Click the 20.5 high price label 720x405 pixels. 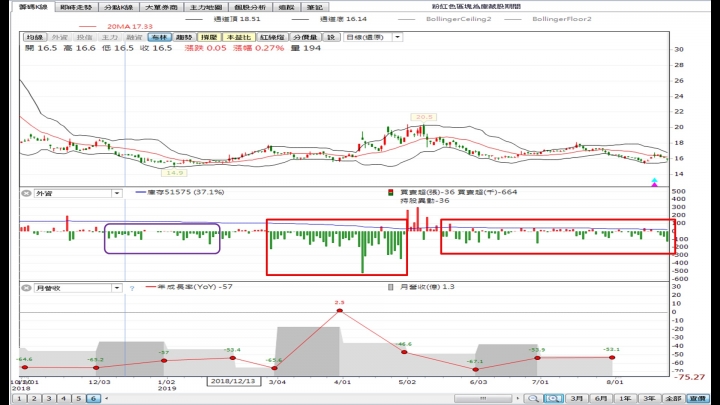[423, 117]
